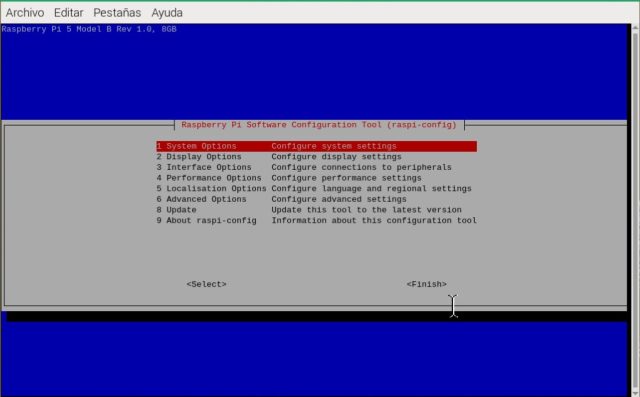Select 4 Performance Options entry
The height and width of the screenshot is (397, 640).
(x=316, y=178)
